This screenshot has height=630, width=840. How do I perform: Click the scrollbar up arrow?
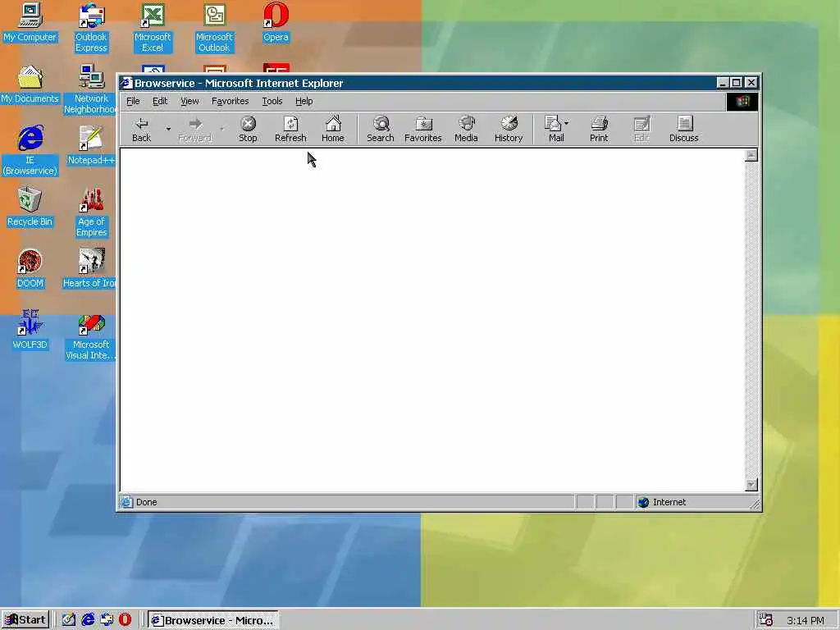751,155
